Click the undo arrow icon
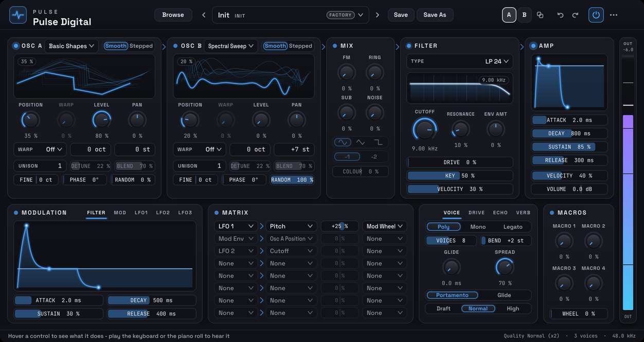 [x=560, y=15]
